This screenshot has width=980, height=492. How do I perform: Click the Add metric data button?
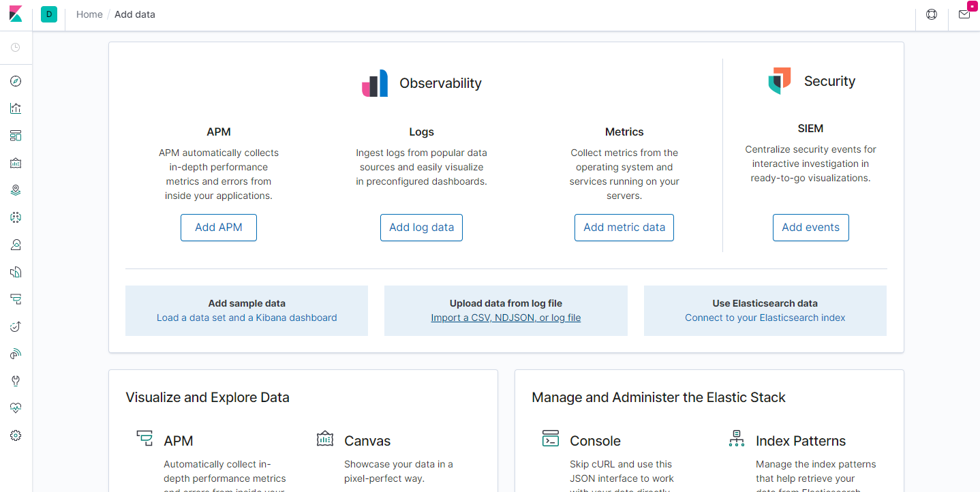[624, 228]
